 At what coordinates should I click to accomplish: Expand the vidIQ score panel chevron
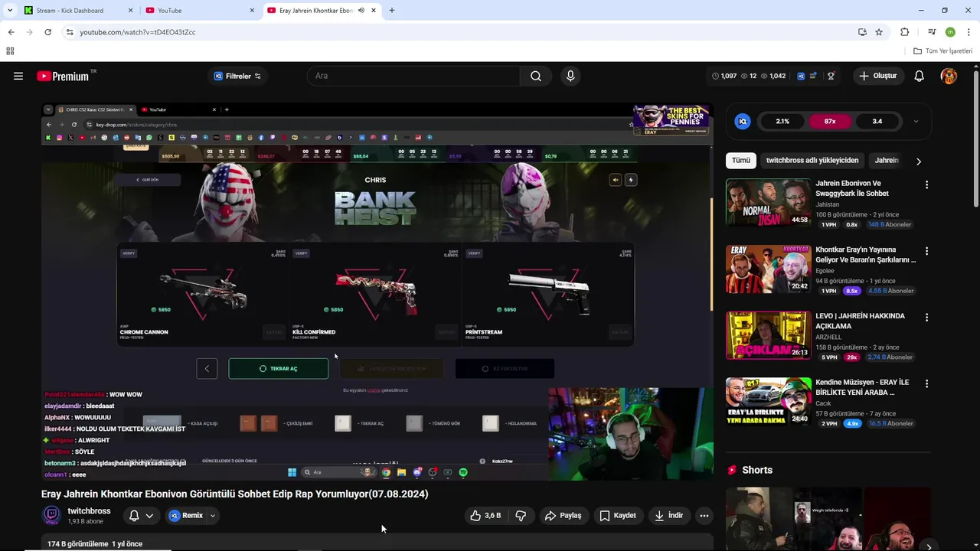916,121
